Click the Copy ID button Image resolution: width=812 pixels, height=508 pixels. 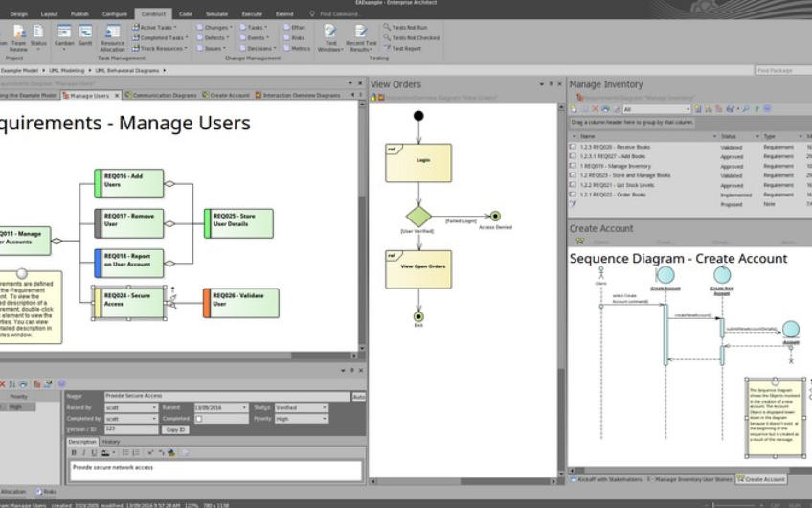[175, 429]
